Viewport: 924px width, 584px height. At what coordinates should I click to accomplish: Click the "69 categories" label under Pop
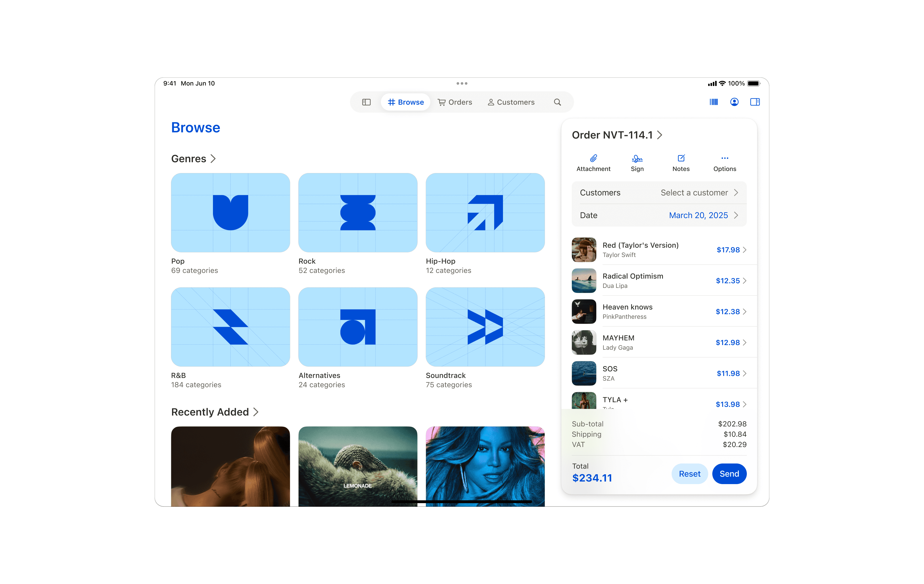coord(194,271)
